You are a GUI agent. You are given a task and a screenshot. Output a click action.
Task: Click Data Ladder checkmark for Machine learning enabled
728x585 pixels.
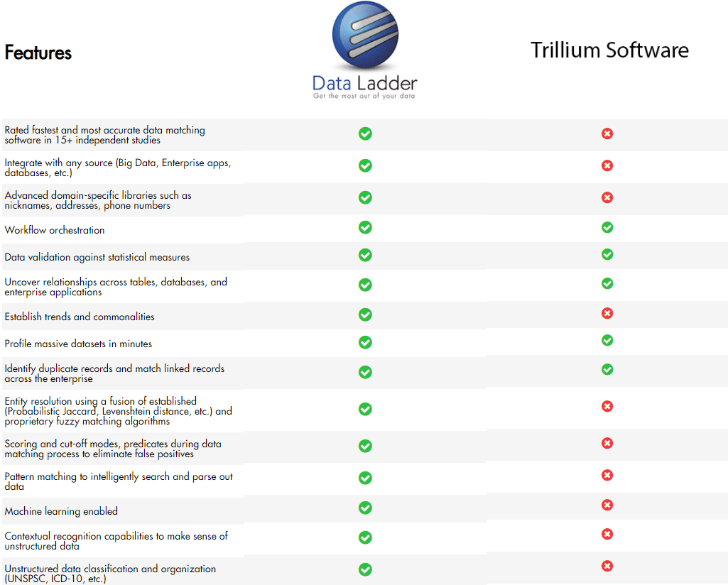365,508
